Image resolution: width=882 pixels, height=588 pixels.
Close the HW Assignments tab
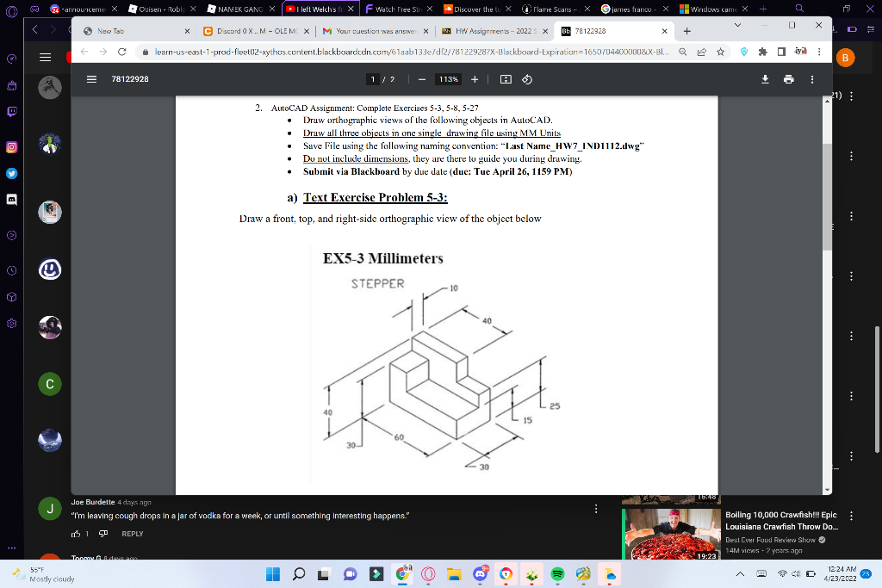pyautogui.click(x=545, y=31)
